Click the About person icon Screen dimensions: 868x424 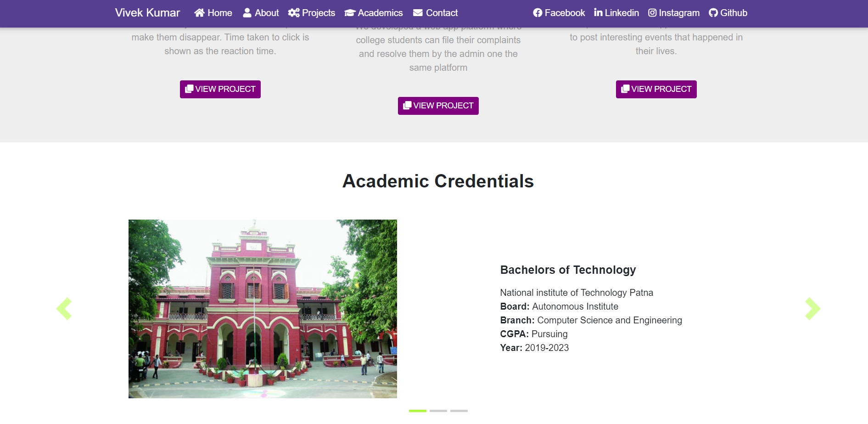click(x=247, y=13)
